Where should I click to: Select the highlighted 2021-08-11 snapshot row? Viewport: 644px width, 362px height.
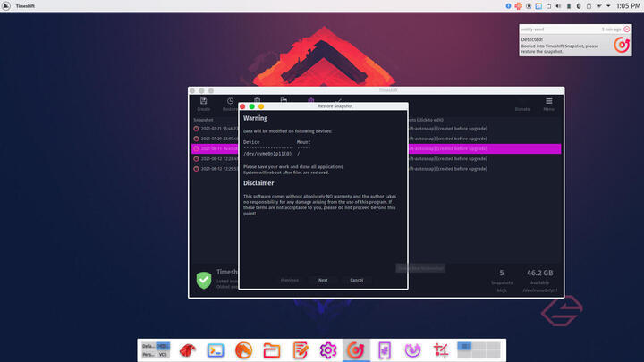pyautogui.click(x=376, y=148)
